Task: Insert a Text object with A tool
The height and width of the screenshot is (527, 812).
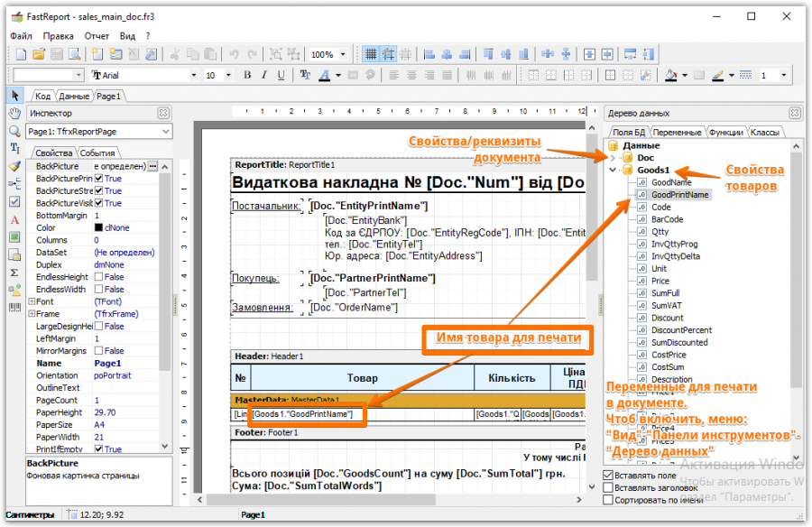Action: (14, 219)
